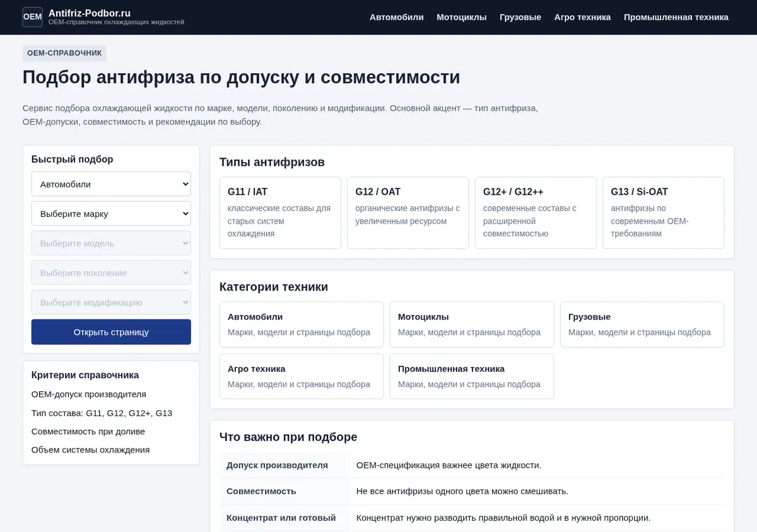Open the Мотоциклы category card
The width and height of the screenshot is (757, 532).
472,325
